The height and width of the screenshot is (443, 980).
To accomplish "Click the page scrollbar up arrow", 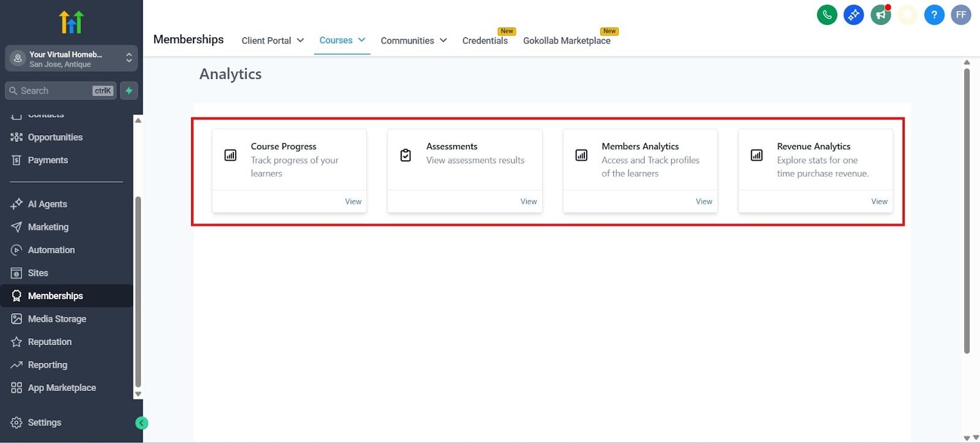I will [967, 62].
